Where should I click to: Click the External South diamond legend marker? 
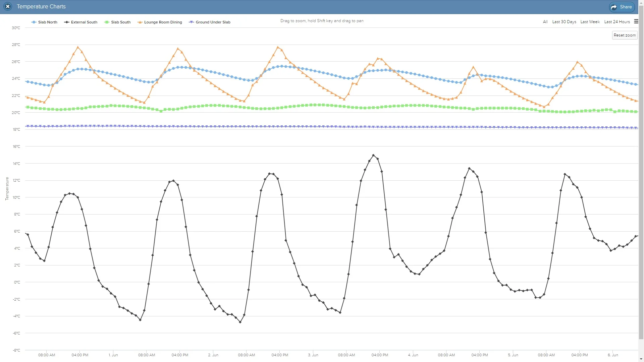pos(66,22)
